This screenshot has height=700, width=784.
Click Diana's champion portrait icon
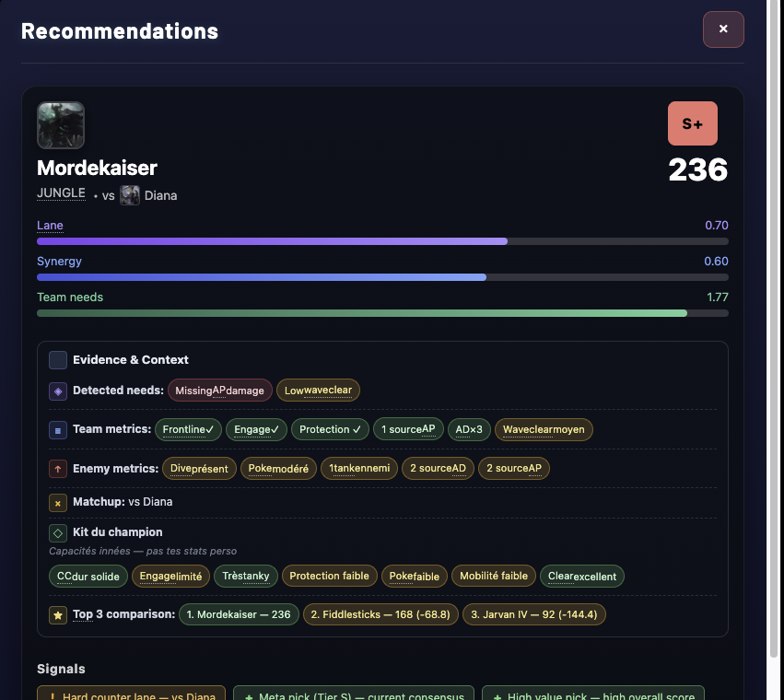pyautogui.click(x=130, y=195)
